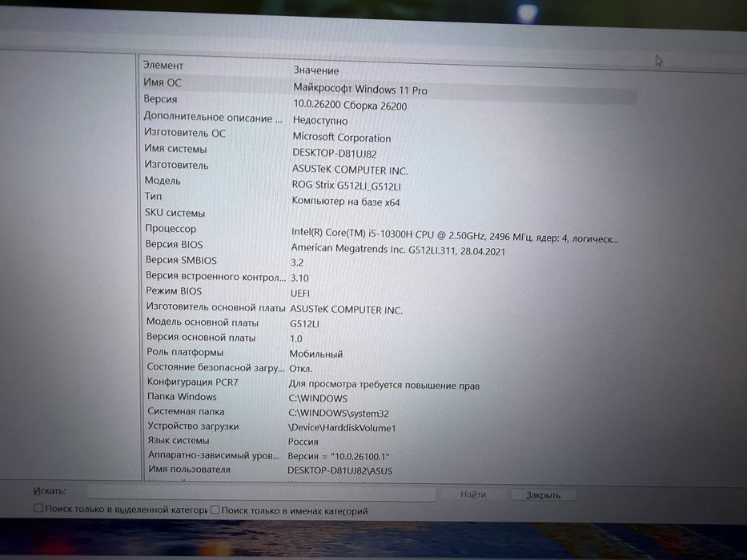Select the '3.10' controller version value
The width and height of the screenshot is (747, 560).
coord(299,278)
